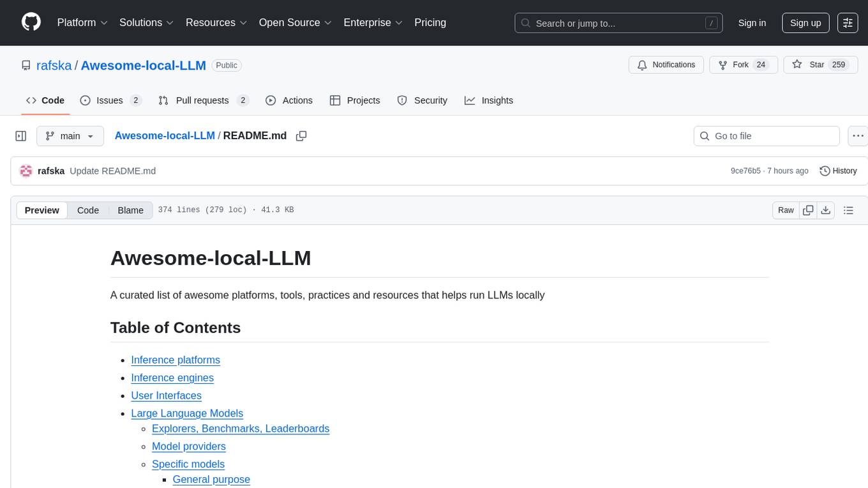Open the Update README.md commit message
Viewport: 868px width, 488px height.
point(112,171)
